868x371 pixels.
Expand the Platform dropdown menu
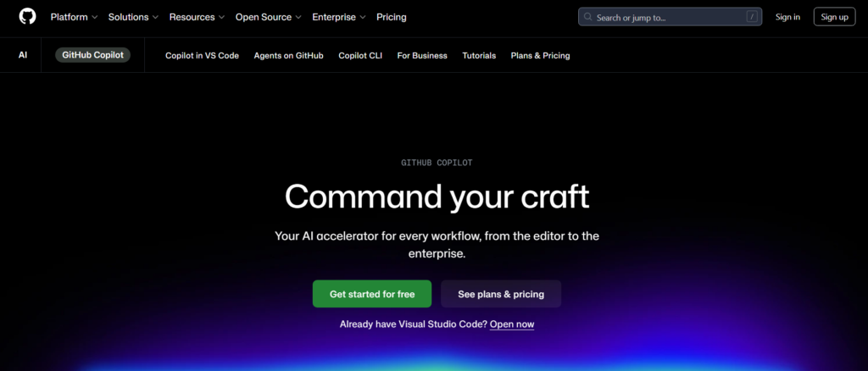tap(75, 17)
